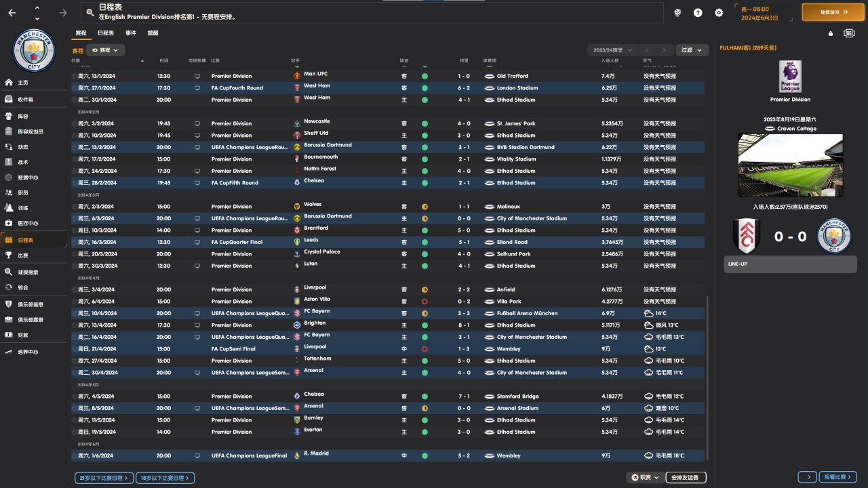Click the R. Madrid club crest

(x=296, y=455)
